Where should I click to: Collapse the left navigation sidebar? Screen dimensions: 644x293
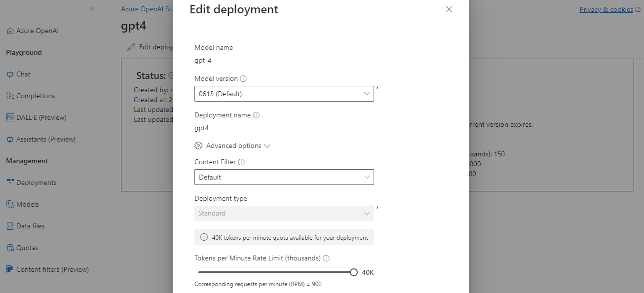point(92,8)
